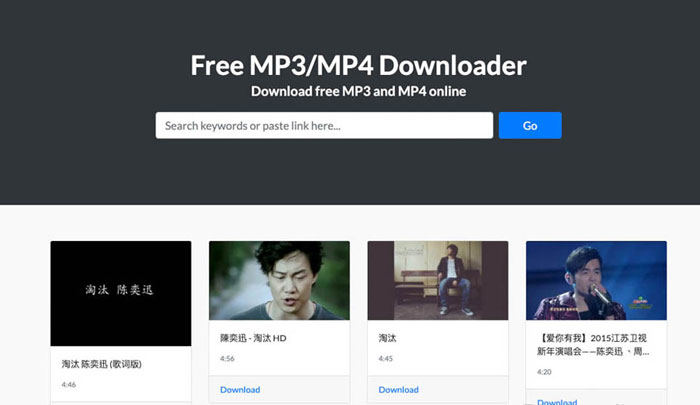700x405 pixels.
Task: Click the Download free MP3 and MP4 online subtitle
Action: coord(358,91)
